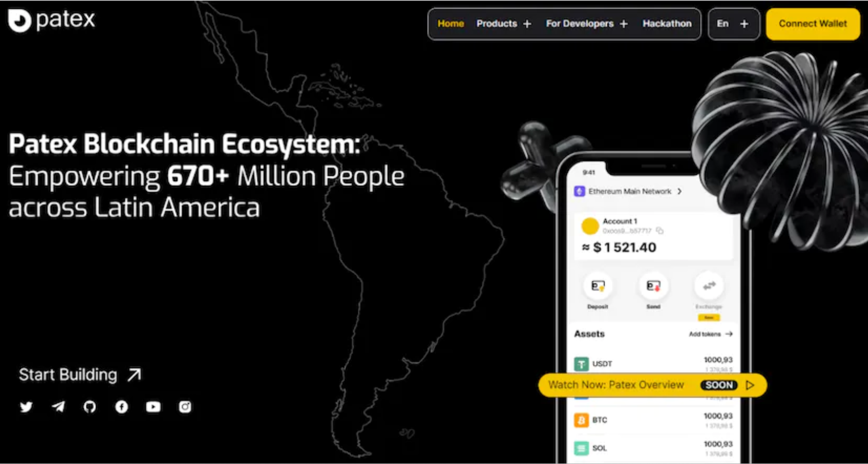Viewport: 868px width, 464px height.
Task: Copy the Account 1 address icon
Action: pyautogui.click(x=660, y=230)
